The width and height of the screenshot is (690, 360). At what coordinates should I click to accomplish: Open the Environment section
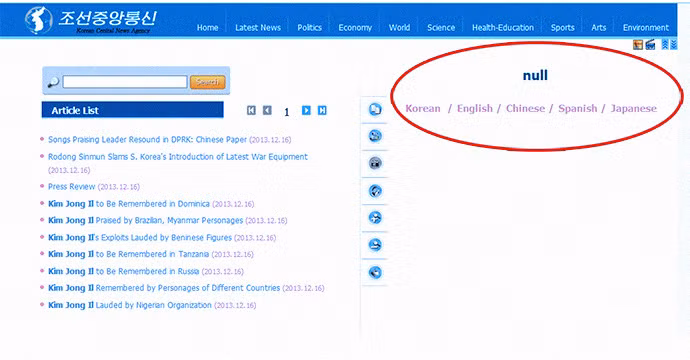646,27
